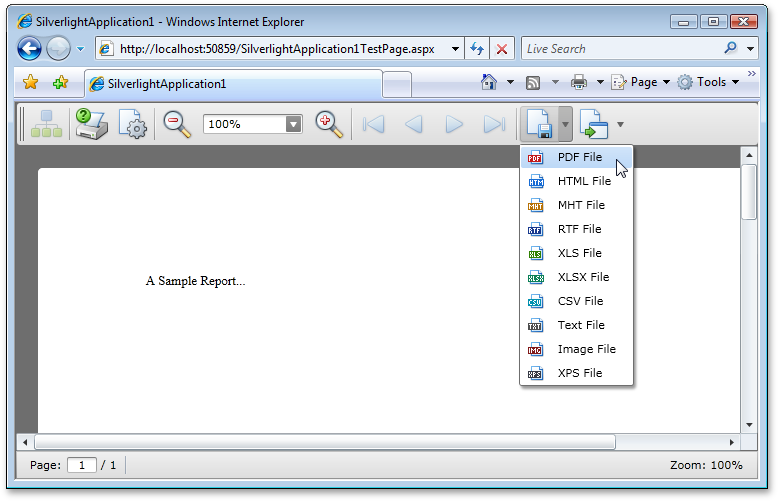Click the Zoom In magnifier

(329, 124)
